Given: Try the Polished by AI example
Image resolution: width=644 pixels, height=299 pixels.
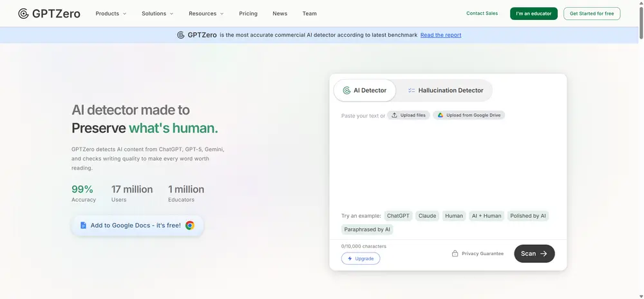Looking at the screenshot, I should 528,216.
